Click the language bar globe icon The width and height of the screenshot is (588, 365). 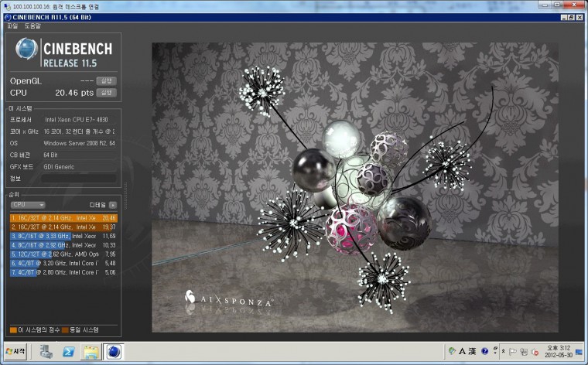coord(452,351)
